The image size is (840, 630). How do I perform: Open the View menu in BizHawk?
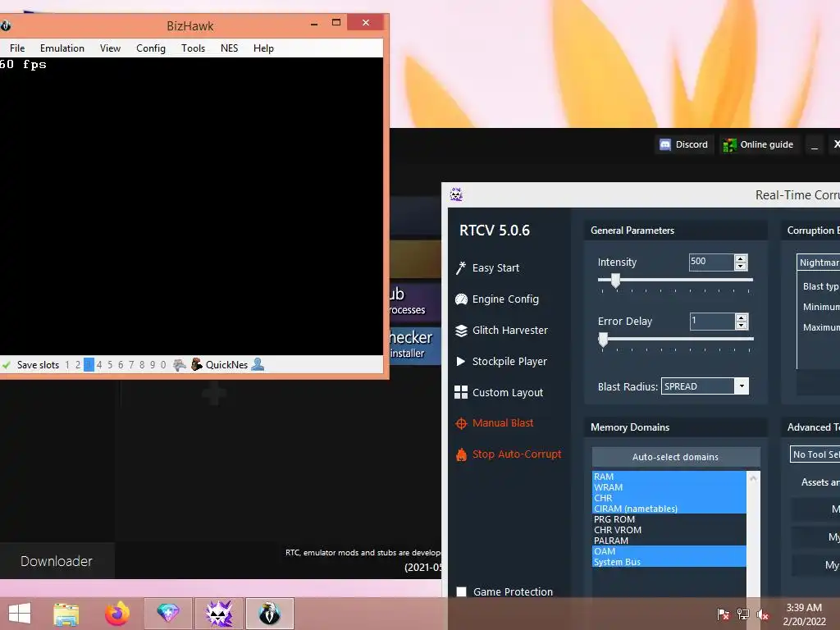(111, 48)
